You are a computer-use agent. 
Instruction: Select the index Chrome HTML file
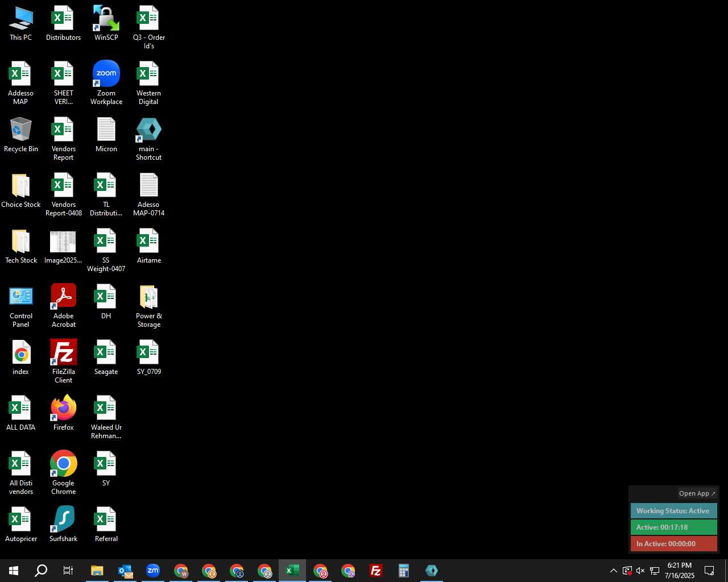21,358
